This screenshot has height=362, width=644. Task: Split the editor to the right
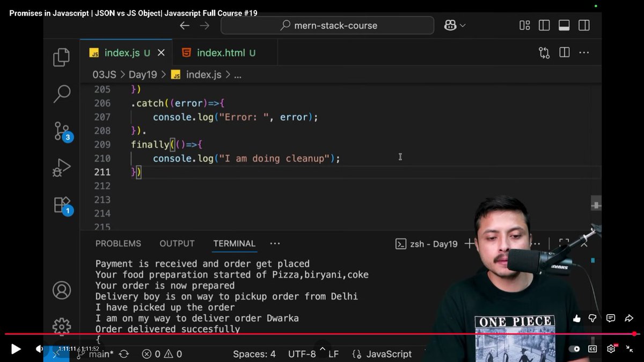(564, 53)
